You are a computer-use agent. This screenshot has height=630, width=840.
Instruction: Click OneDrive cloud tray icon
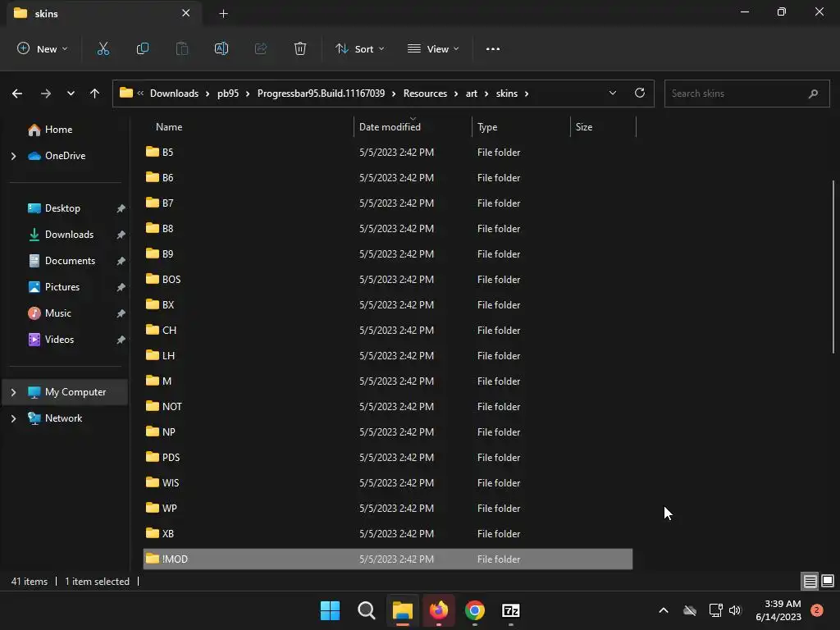pyautogui.click(x=690, y=610)
